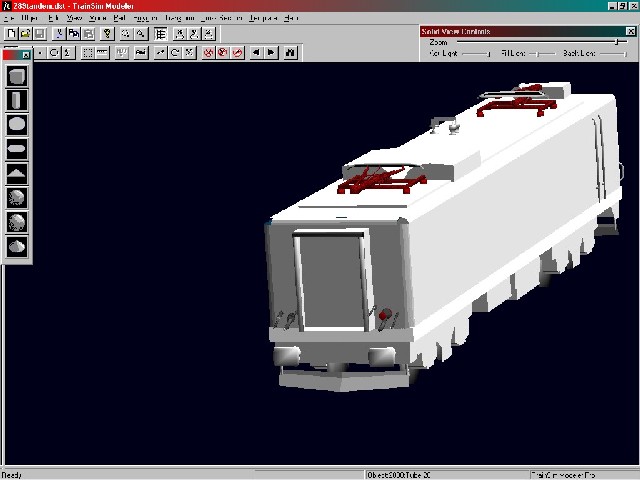Viewport: 640px width, 480px height.
Task: Close the Solid View Controls panel
Action: coord(630,31)
